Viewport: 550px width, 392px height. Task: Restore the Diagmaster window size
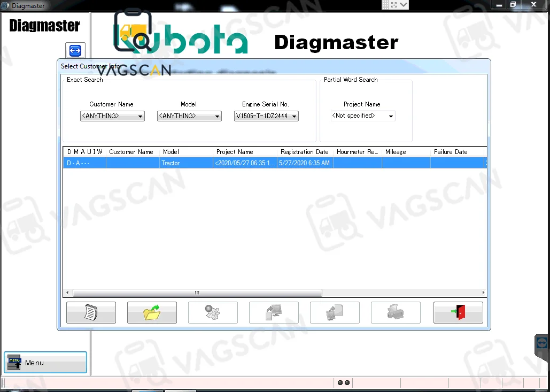pyautogui.click(x=513, y=5)
